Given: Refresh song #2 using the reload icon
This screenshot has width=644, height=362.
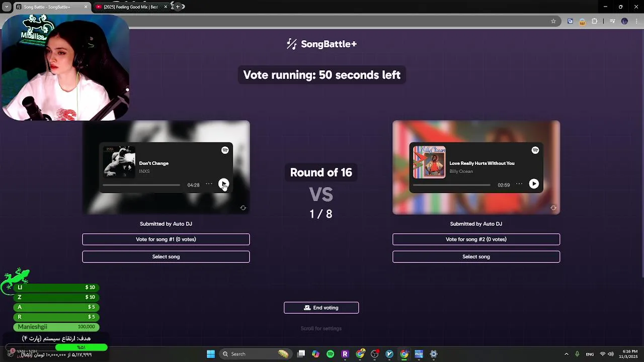Looking at the screenshot, I should tap(553, 208).
